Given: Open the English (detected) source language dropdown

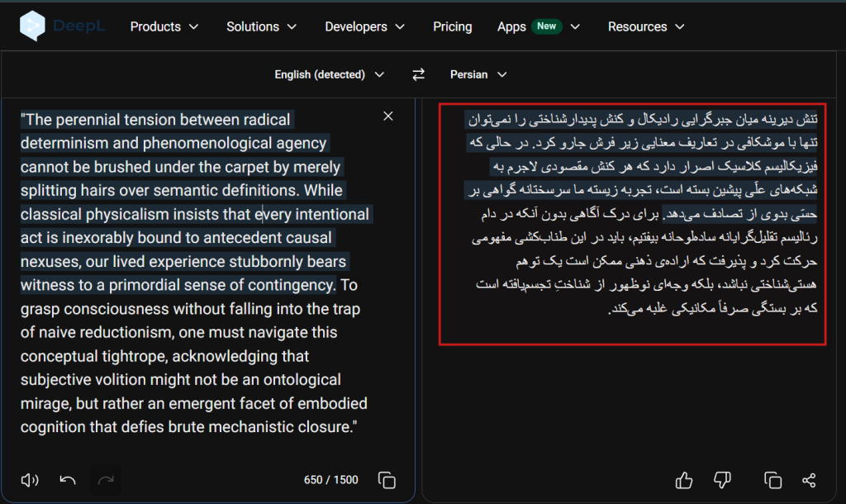Looking at the screenshot, I should 329,74.
